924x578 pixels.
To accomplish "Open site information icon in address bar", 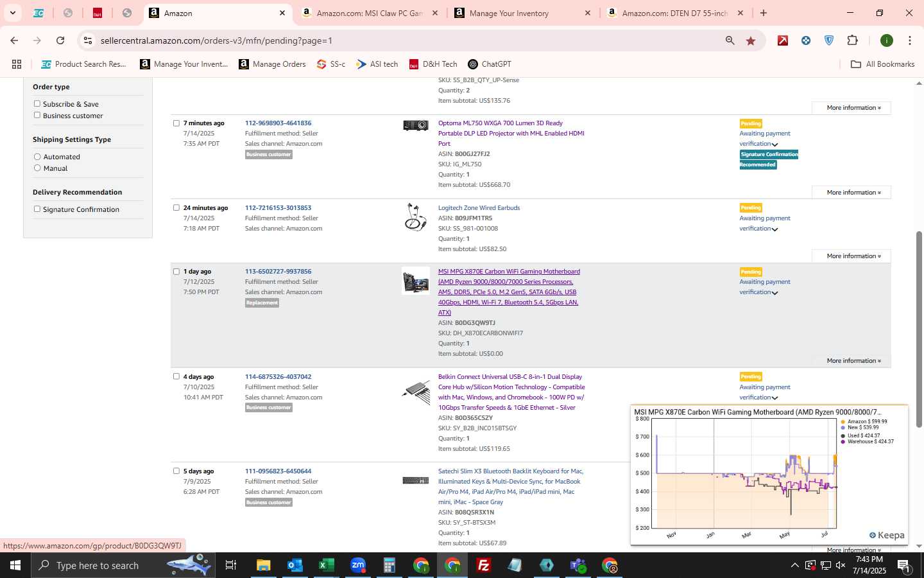I will tap(88, 40).
